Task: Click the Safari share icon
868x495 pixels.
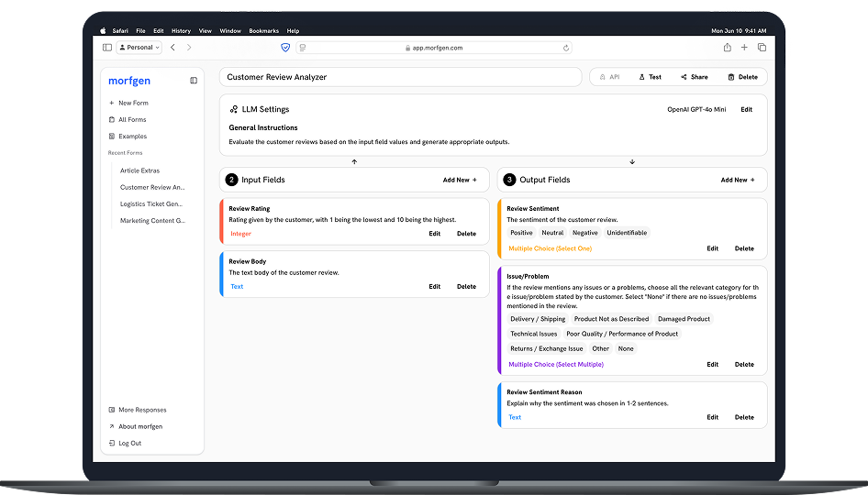Action: click(728, 48)
